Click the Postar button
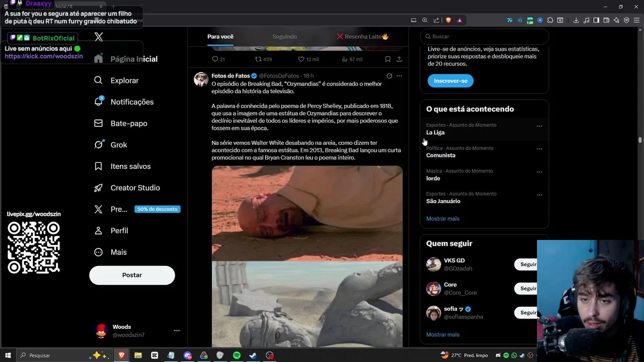This screenshot has height=362, width=644. 132,275
